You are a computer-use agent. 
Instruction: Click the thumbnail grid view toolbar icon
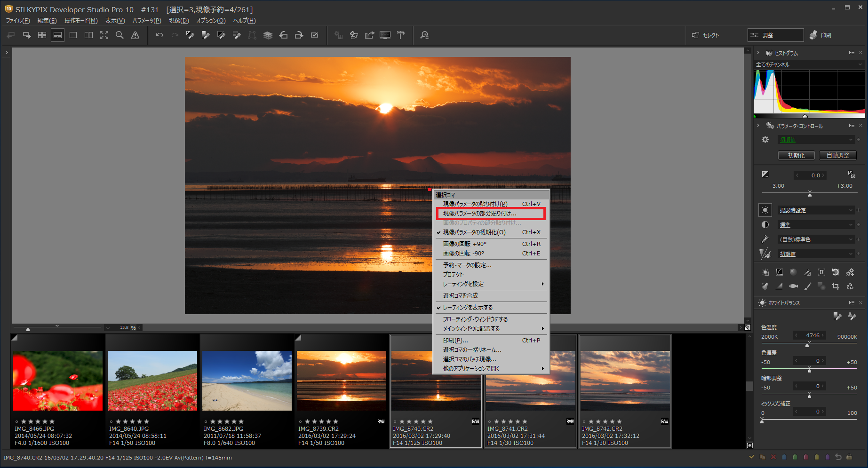[x=42, y=35]
